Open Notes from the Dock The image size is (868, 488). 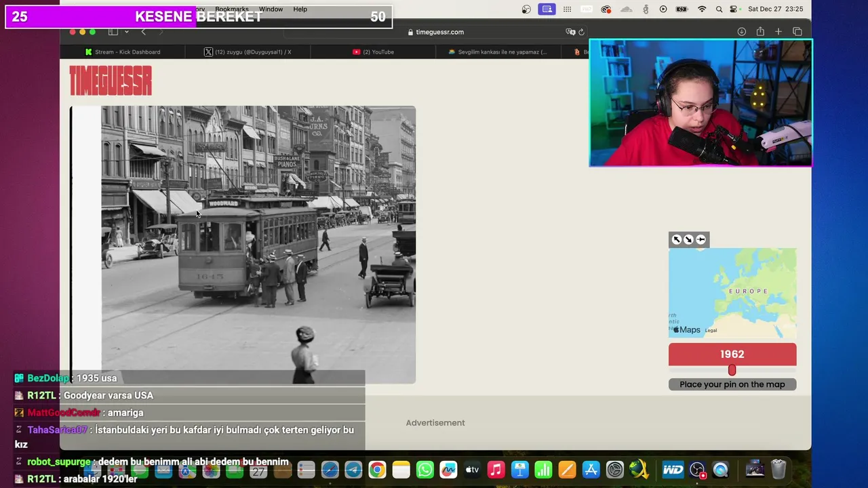401,469
